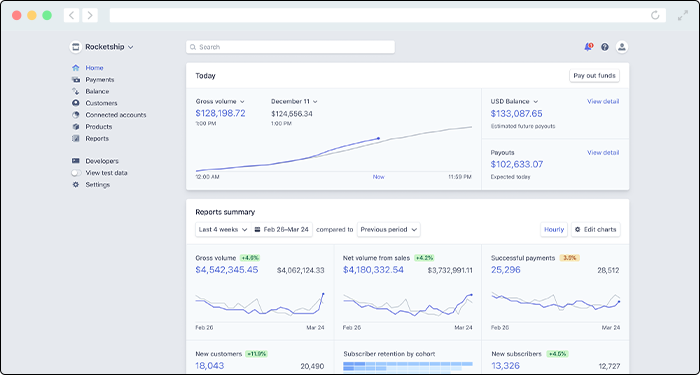Click the Customers person icon
The image size is (700, 375).
click(x=75, y=103)
